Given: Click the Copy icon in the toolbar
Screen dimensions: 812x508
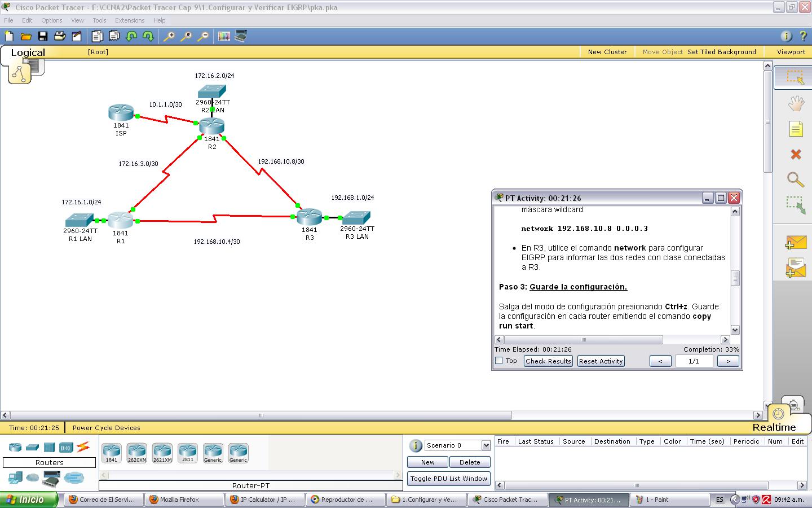Looking at the screenshot, I should click(x=97, y=36).
